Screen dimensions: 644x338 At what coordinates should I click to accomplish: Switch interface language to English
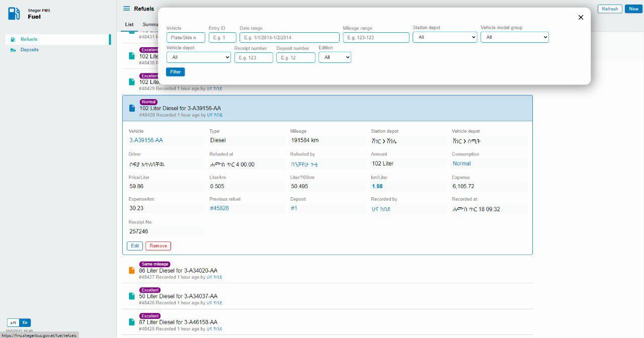click(25, 322)
